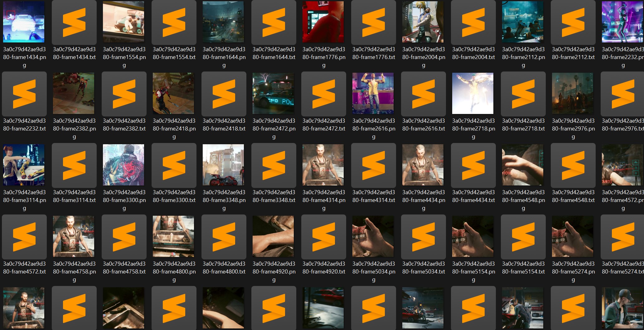Viewport: 644px width, 330px height.
Task: Select the frame1776.txt Sublime Text file icon
Action: tap(374, 22)
